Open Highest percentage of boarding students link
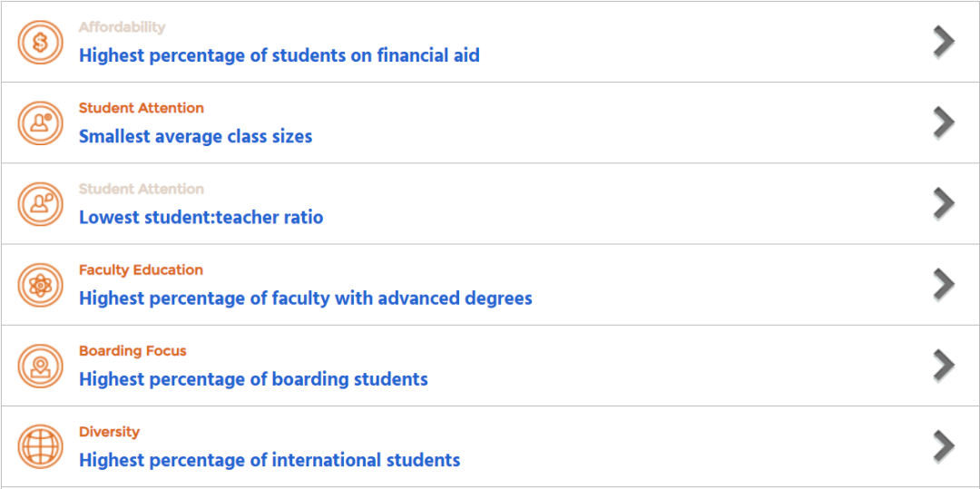The image size is (980, 489). [253, 379]
